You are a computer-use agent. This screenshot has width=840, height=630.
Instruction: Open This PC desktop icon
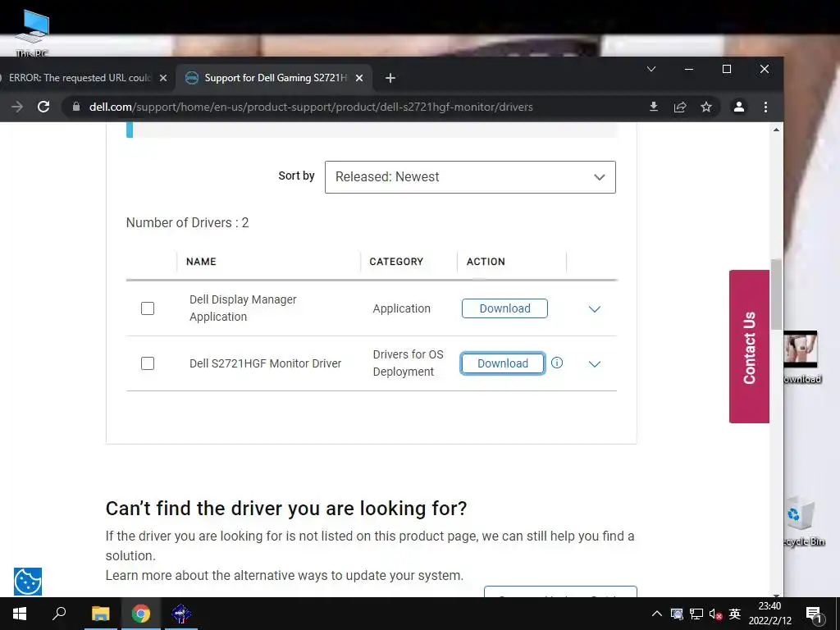click(x=32, y=32)
